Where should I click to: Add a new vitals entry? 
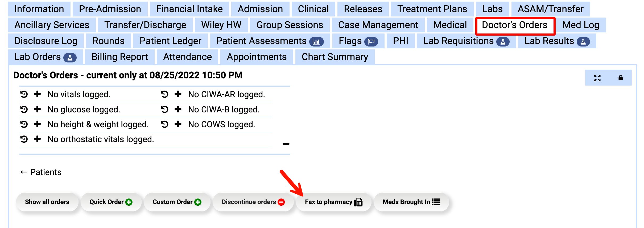click(x=38, y=94)
